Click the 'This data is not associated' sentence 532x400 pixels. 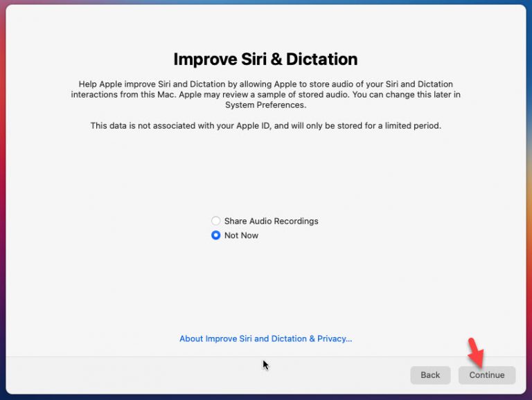click(266, 126)
